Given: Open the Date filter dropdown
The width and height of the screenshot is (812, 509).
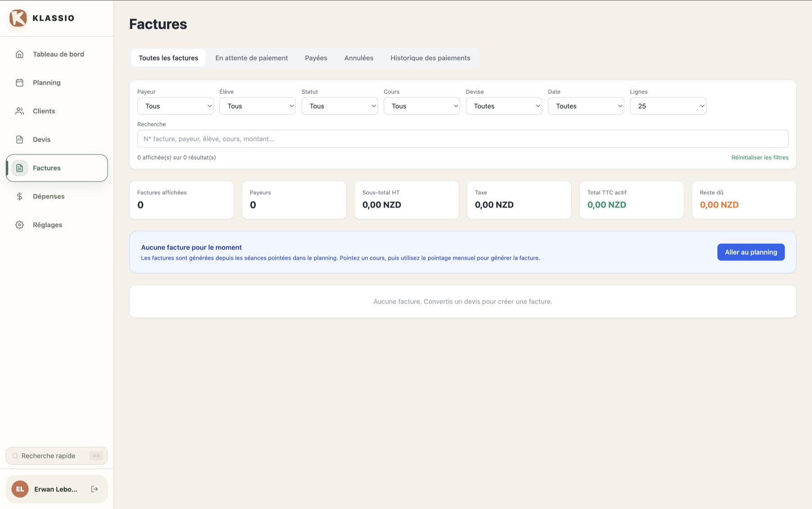Looking at the screenshot, I should click(586, 106).
